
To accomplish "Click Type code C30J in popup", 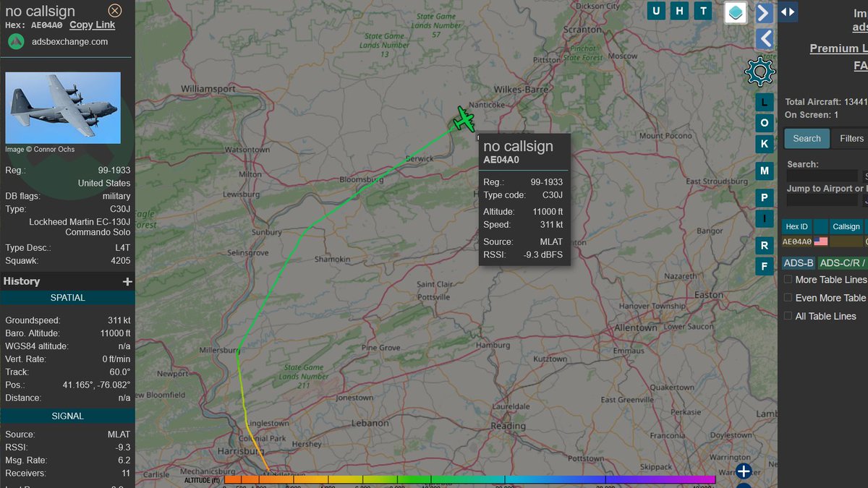I will 553,195.
